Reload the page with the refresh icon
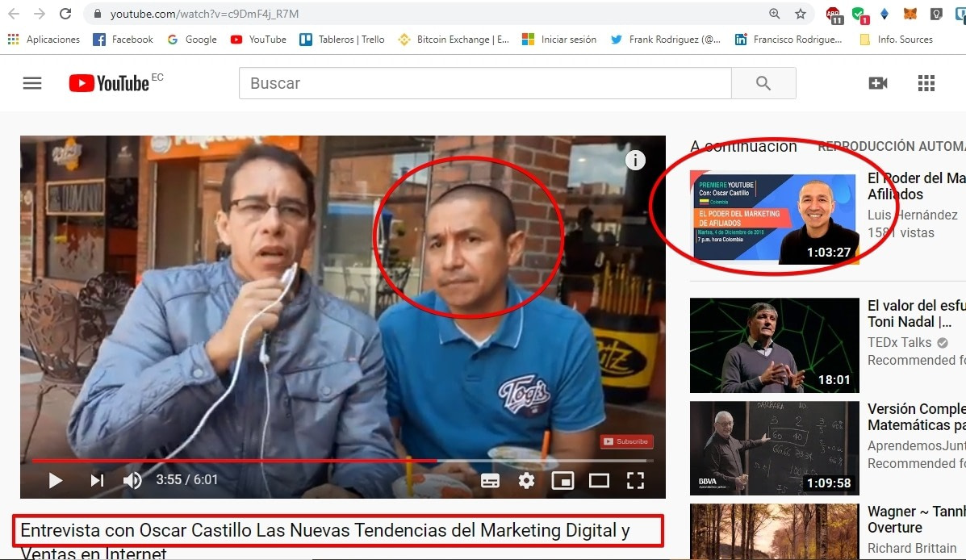 (65, 14)
